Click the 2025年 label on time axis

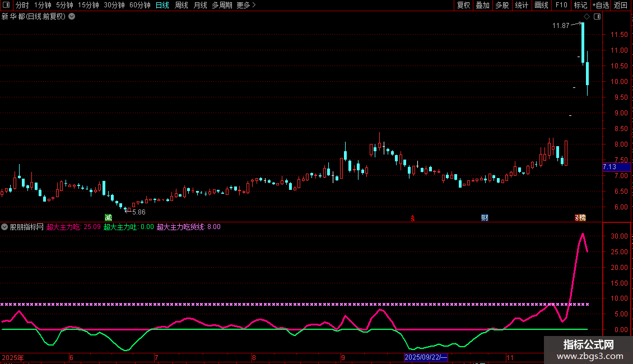13,357
